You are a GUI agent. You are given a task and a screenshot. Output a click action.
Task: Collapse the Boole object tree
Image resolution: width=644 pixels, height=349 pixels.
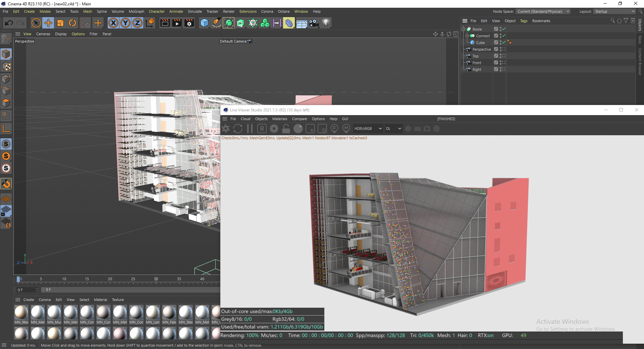click(x=464, y=29)
